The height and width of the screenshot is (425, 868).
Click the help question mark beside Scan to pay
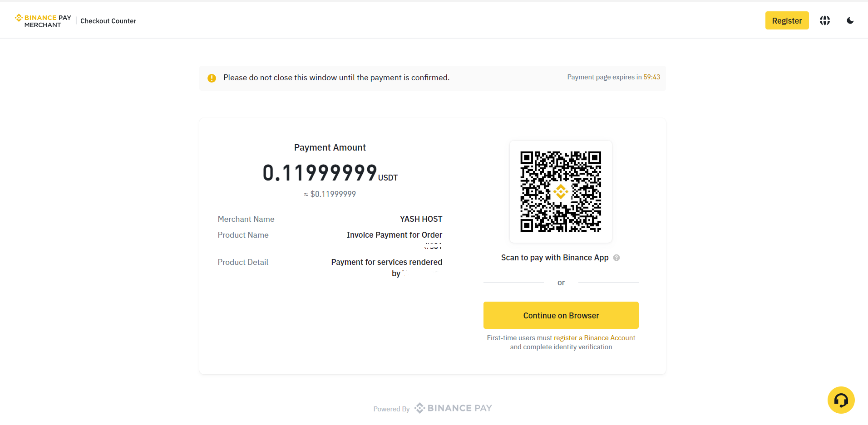point(616,258)
